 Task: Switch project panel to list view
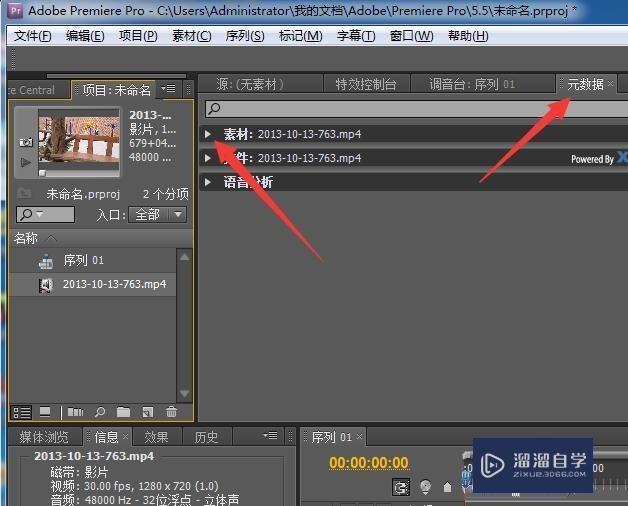pyautogui.click(x=22, y=412)
